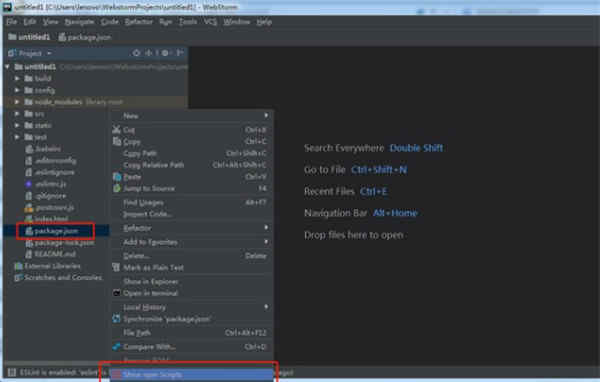Select index.html file

point(51,219)
